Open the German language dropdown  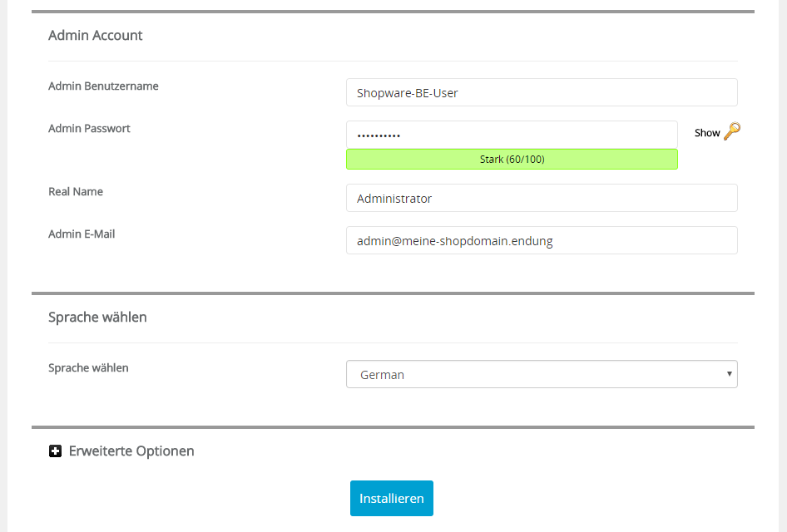(x=542, y=374)
